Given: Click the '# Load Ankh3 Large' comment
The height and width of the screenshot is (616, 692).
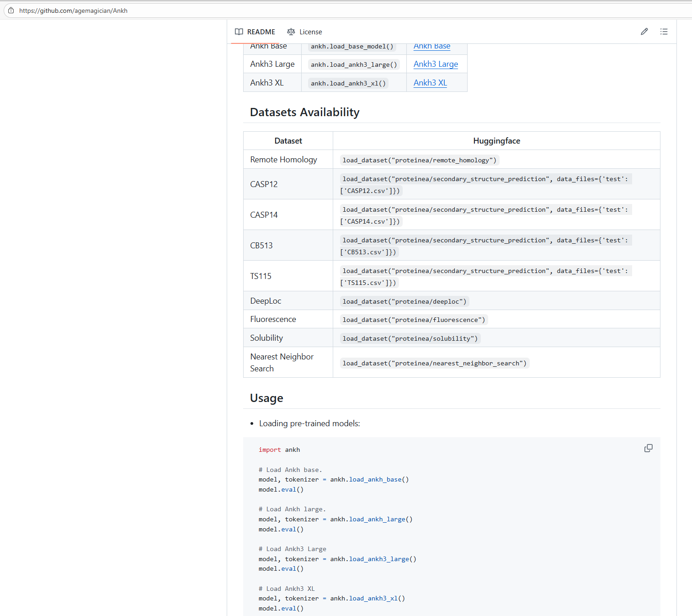Looking at the screenshot, I should pyautogui.click(x=293, y=549).
